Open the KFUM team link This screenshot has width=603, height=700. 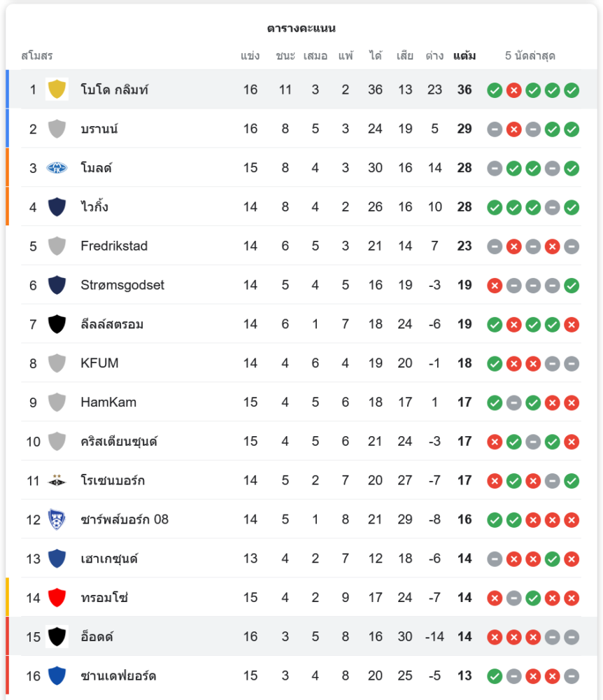[99, 363]
